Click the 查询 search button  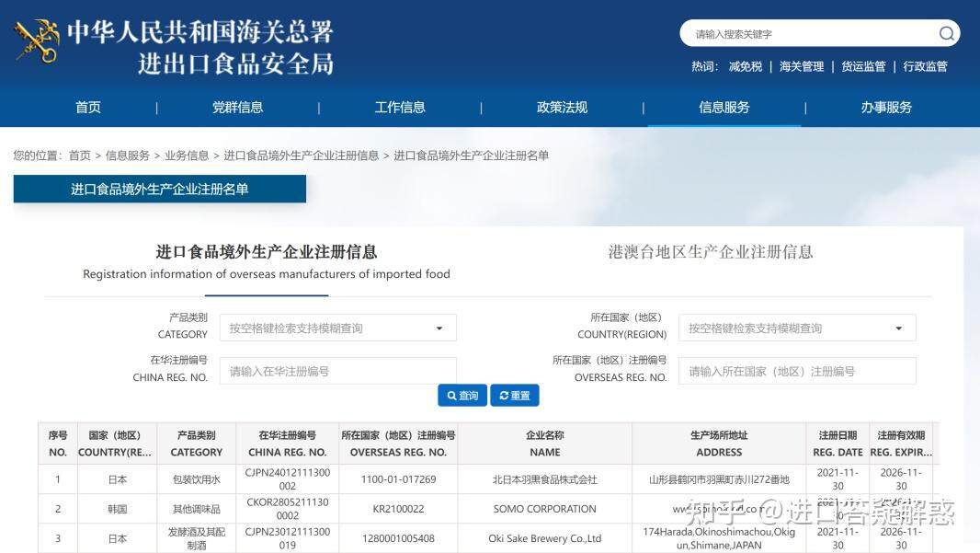point(462,395)
